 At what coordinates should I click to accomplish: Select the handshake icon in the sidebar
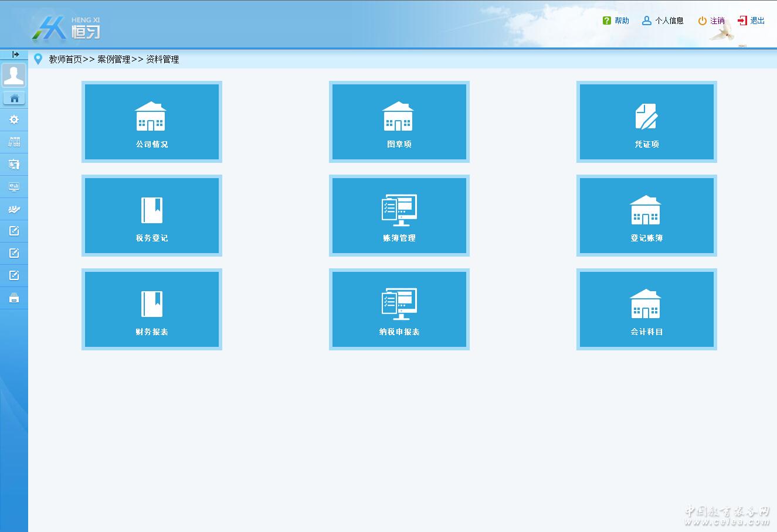(x=14, y=209)
